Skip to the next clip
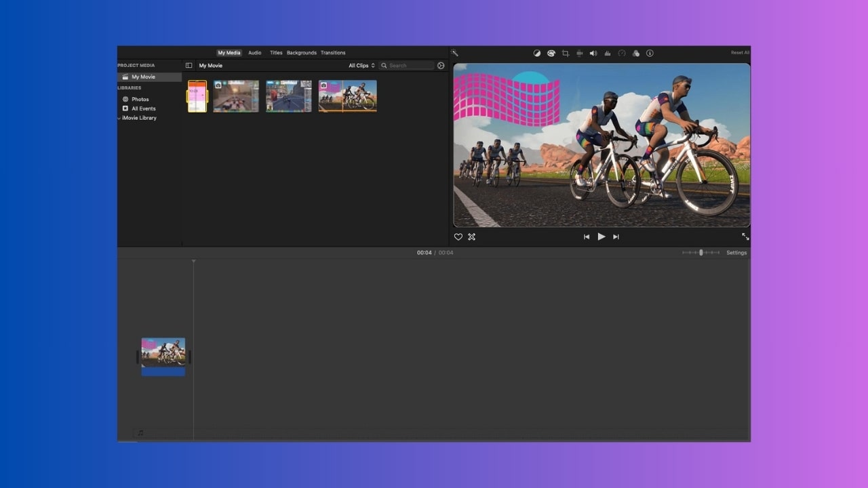Screen dimensions: 868x488 616,237
